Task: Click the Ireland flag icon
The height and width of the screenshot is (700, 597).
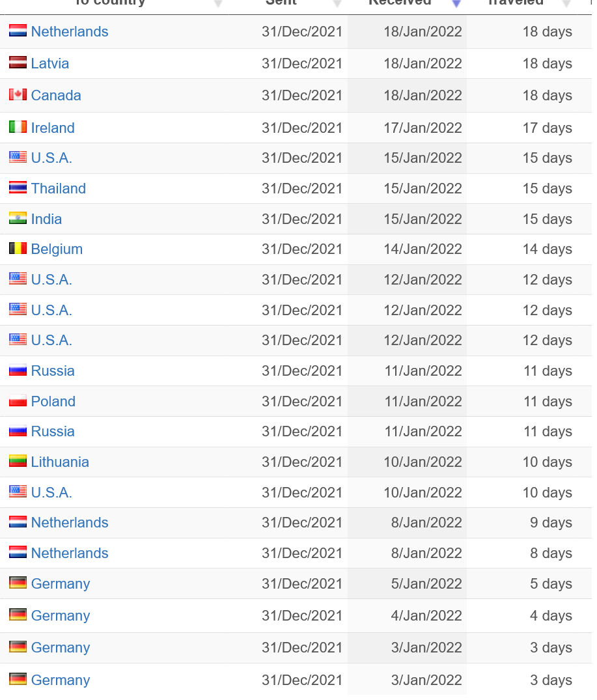Action: pos(18,127)
